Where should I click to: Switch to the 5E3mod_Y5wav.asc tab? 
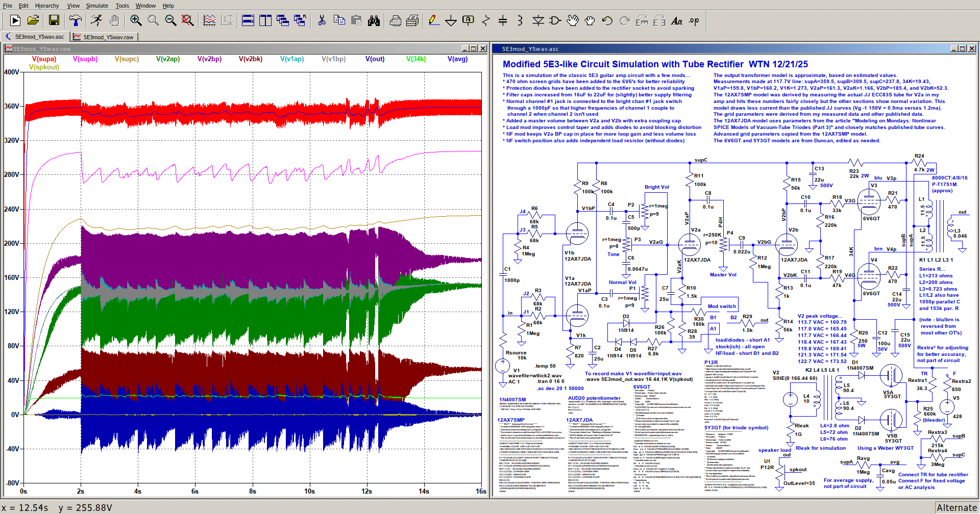tap(39, 37)
